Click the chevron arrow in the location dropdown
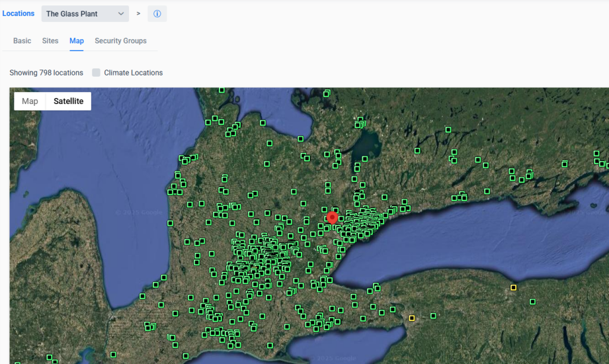The width and height of the screenshot is (609, 364). pos(121,14)
